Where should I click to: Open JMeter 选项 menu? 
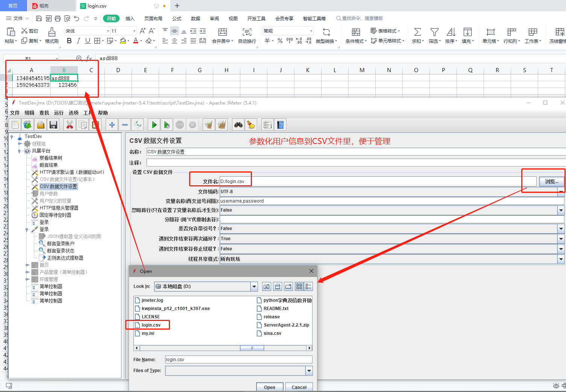73,113
